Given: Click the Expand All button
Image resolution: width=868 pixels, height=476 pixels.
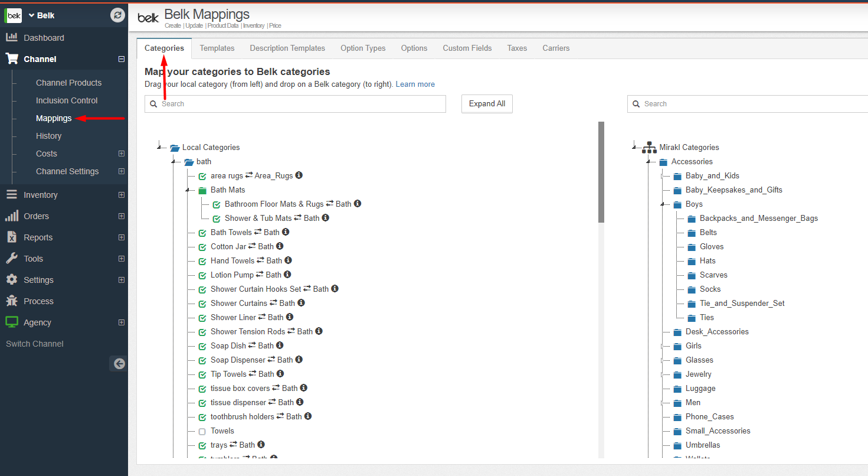Looking at the screenshot, I should click(487, 104).
